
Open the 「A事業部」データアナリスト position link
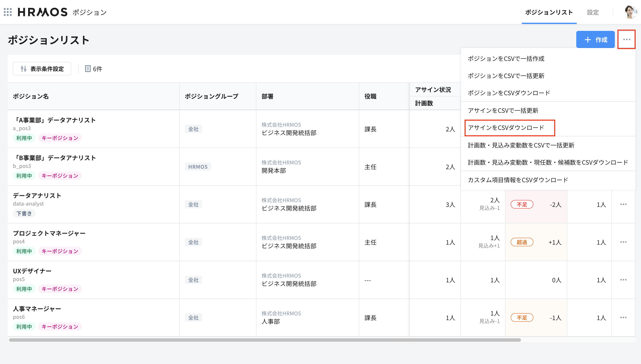pyautogui.click(x=54, y=120)
